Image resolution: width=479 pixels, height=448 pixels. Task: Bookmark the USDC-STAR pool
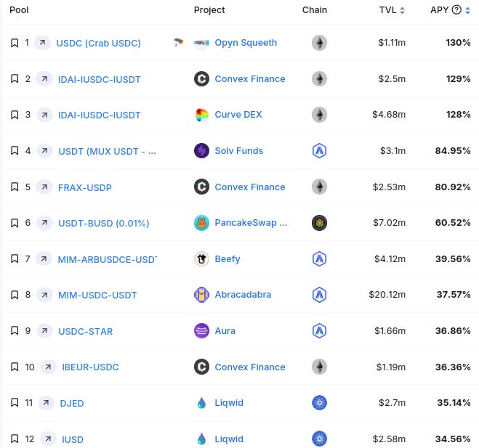(15, 331)
